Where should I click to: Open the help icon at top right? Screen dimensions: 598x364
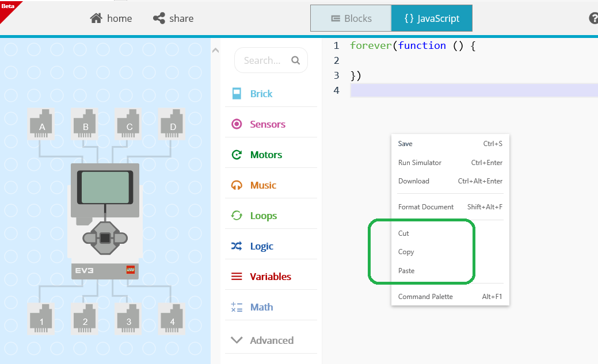593,18
